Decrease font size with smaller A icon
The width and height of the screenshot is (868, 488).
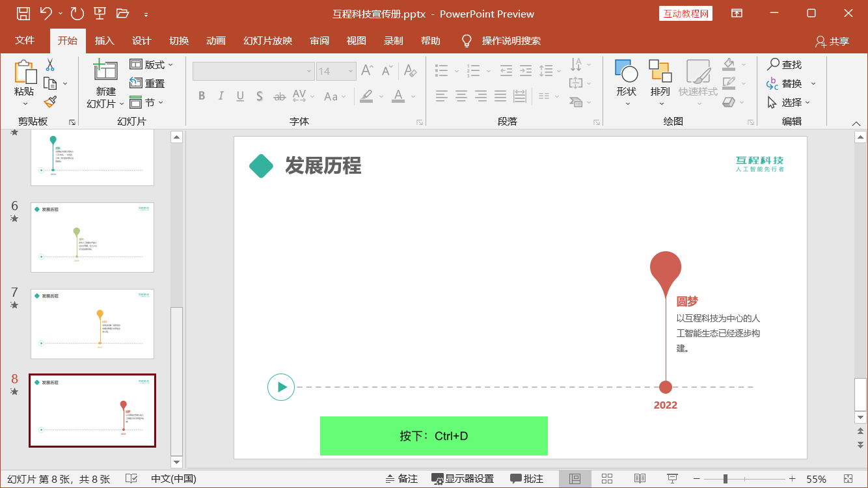point(387,70)
